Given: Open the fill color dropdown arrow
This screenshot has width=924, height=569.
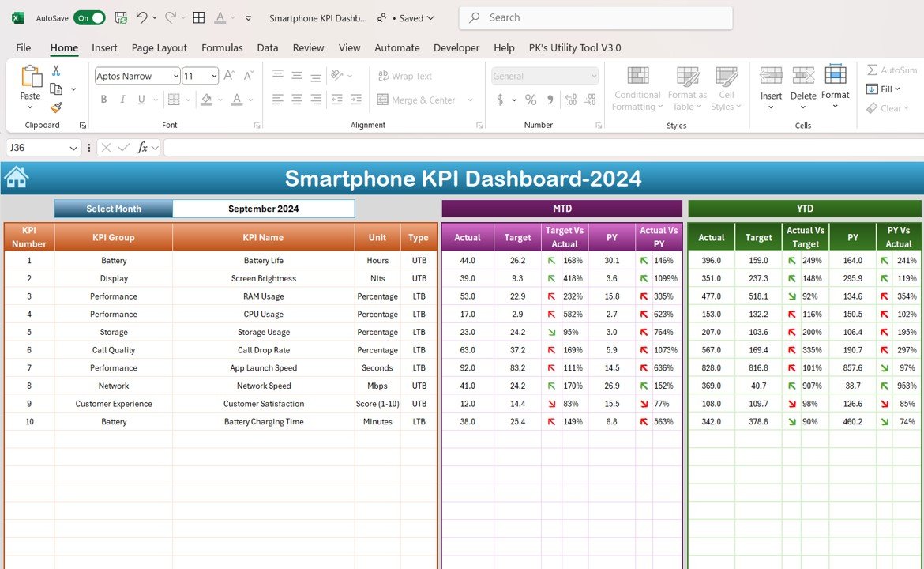Looking at the screenshot, I should click(220, 100).
